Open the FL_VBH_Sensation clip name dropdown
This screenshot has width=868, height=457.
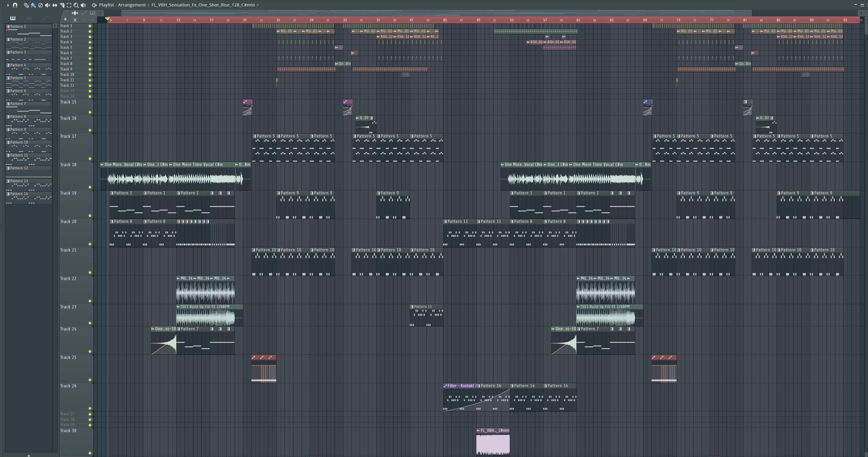(x=203, y=5)
